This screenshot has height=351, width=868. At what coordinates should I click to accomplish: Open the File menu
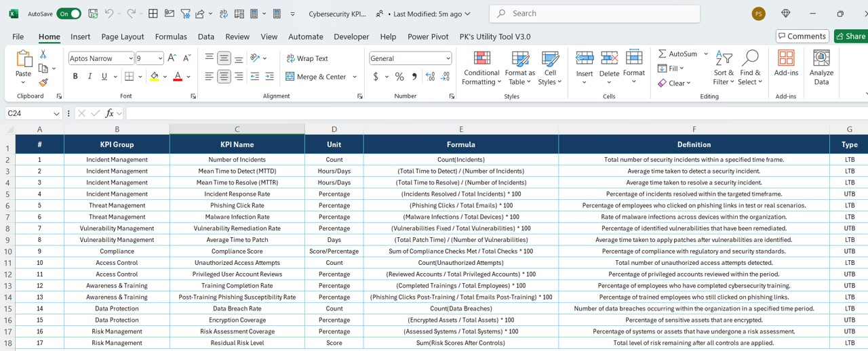18,37
